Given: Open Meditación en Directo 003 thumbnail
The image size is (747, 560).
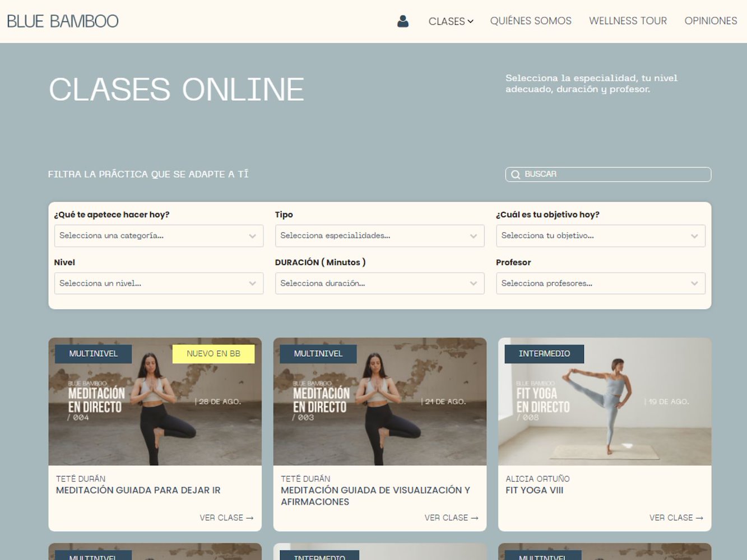Looking at the screenshot, I should 379,402.
